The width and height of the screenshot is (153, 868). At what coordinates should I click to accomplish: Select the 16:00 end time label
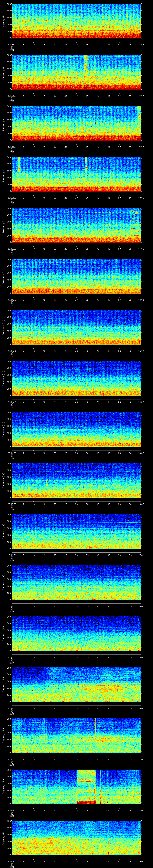[x=141, y=504]
